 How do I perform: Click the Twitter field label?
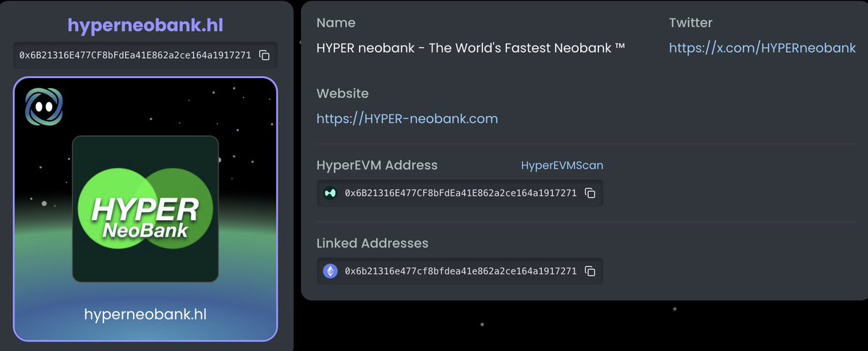pos(691,23)
